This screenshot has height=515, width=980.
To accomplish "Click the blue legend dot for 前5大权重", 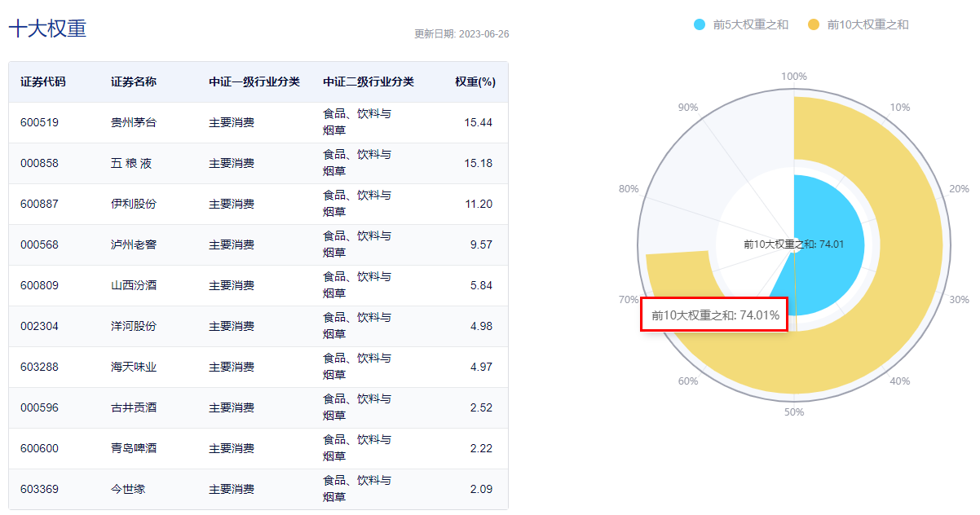I will click(x=700, y=24).
